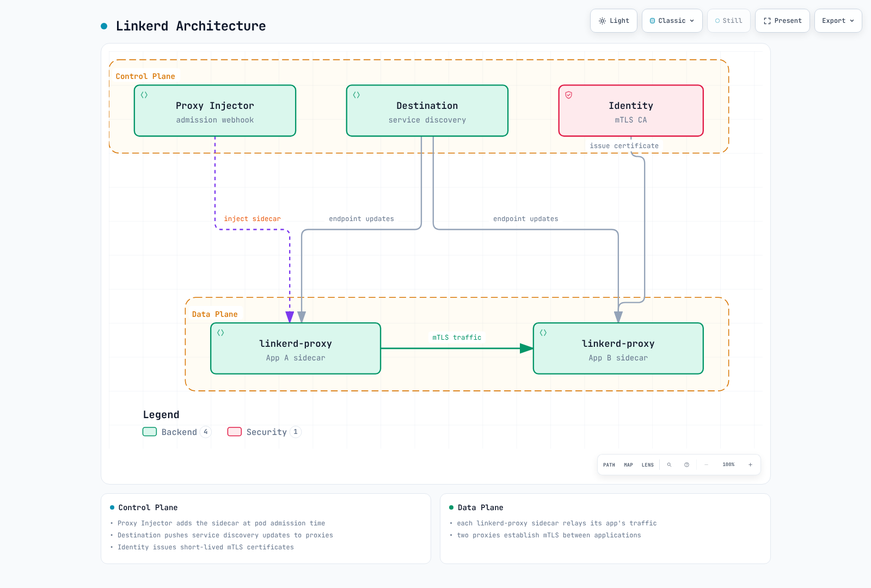Click the Security count badge 1
Screen dimensions: 871x588
(x=296, y=432)
